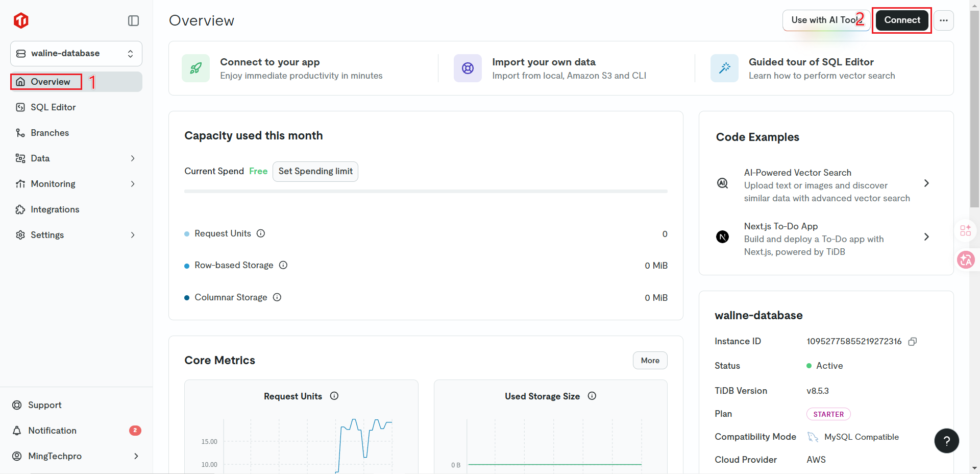Click the floating widget grid icon
The height and width of the screenshot is (474, 980).
pos(966,230)
